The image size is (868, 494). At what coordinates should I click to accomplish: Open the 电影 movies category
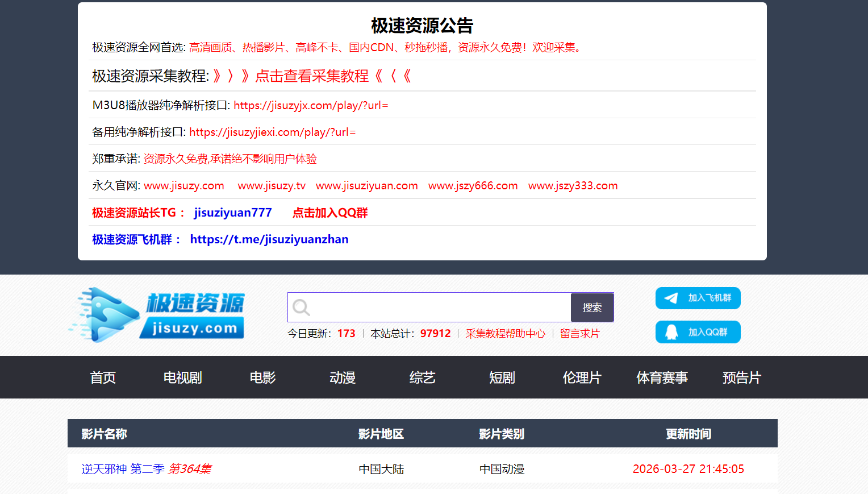click(262, 377)
